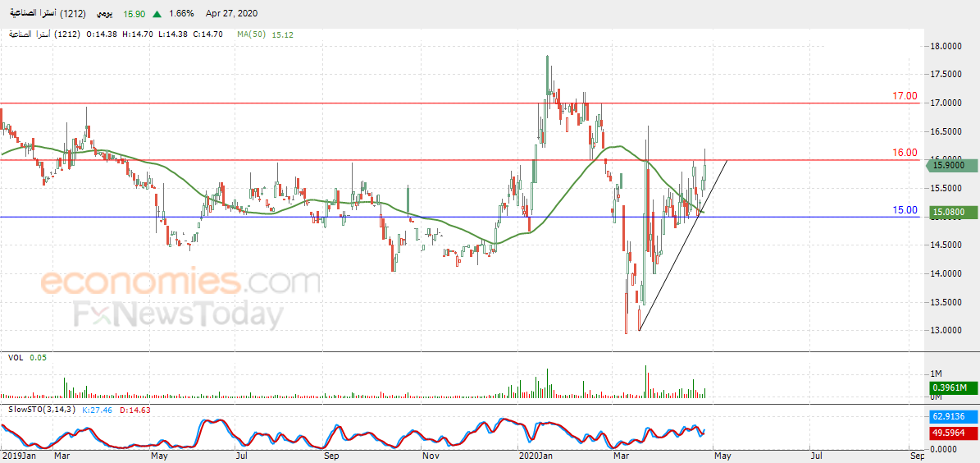Click the economies.com watermark logo

[x=181, y=282]
